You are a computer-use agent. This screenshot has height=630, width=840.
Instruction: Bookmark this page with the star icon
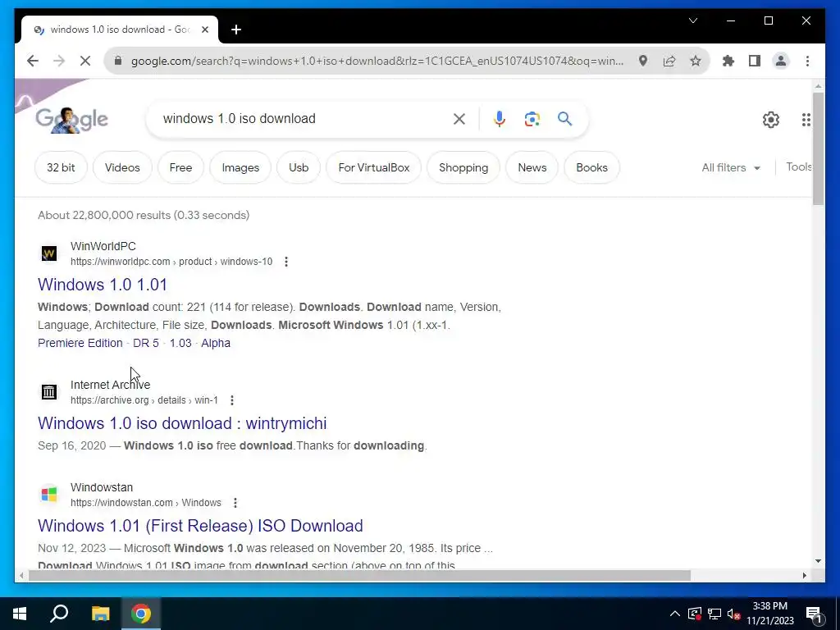click(696, 61)
